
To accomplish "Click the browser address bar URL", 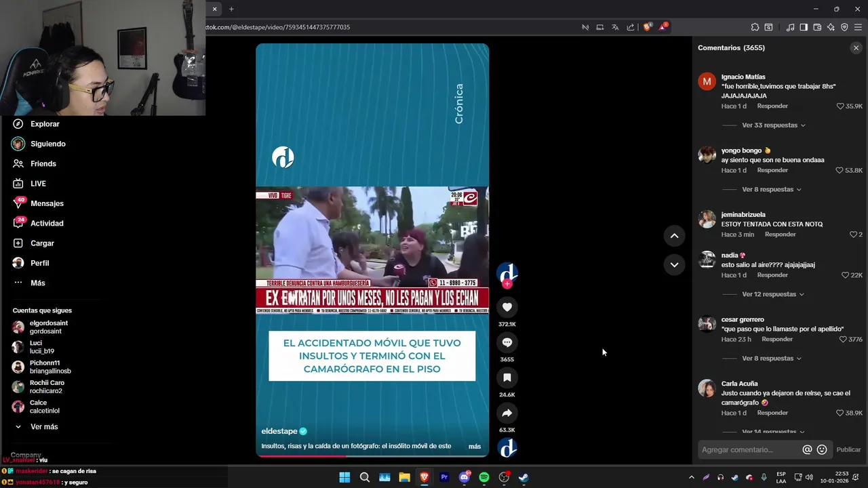I will [278, 27].
